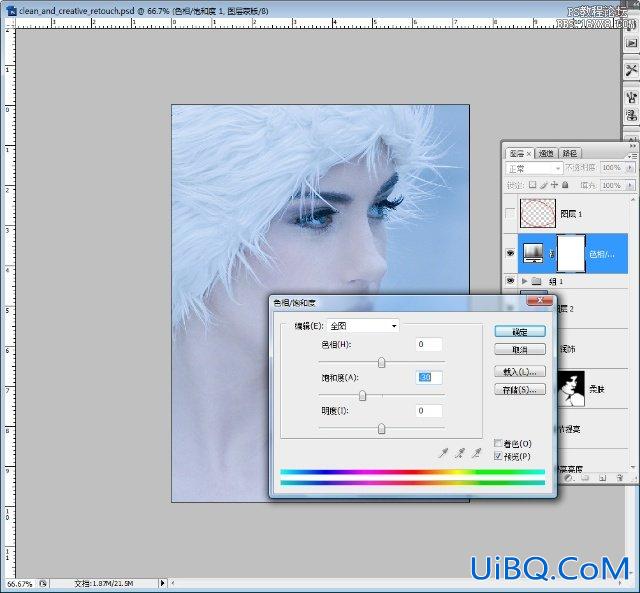Viewport: 640px width, 593px height.
Task: Open the Layers panel options menu
Action: click(x=633, y=156)
